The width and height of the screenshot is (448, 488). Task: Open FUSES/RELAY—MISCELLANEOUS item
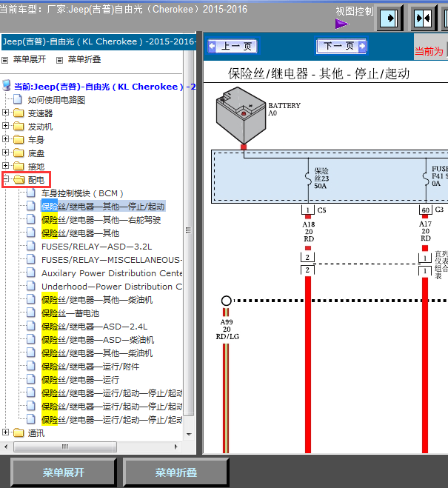(112, 260)
